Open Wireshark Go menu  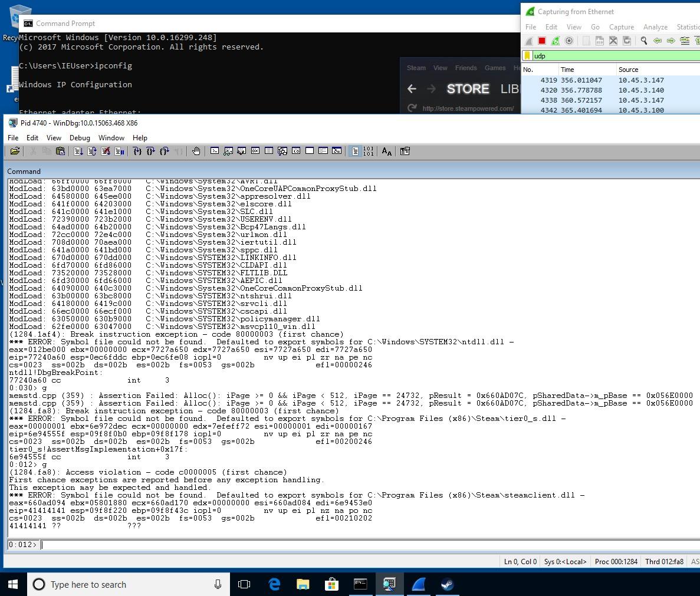pyautogui.click(x=595, y=27)
